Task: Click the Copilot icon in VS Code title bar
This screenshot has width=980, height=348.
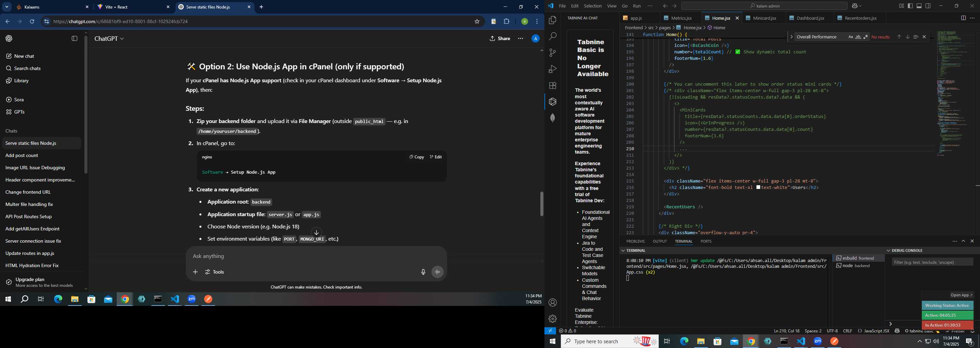Action: pyautogui.click(x=855, y=6)
